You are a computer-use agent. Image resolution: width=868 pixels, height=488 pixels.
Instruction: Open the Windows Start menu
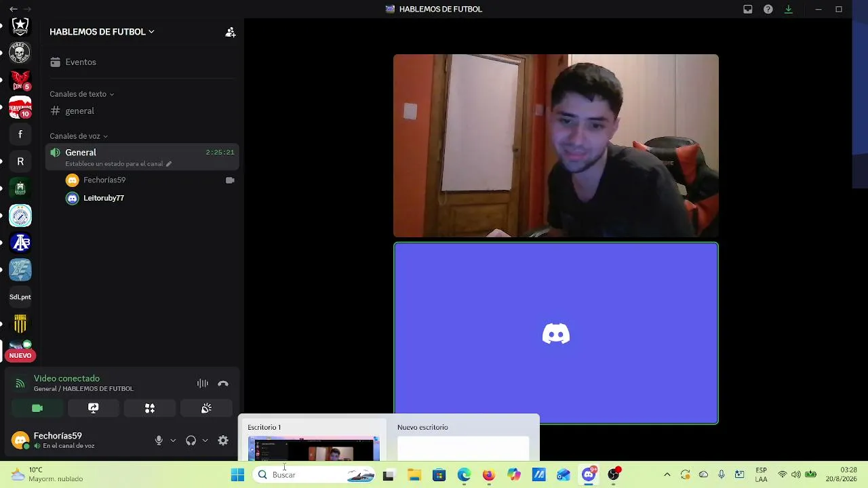coord(237,475)
